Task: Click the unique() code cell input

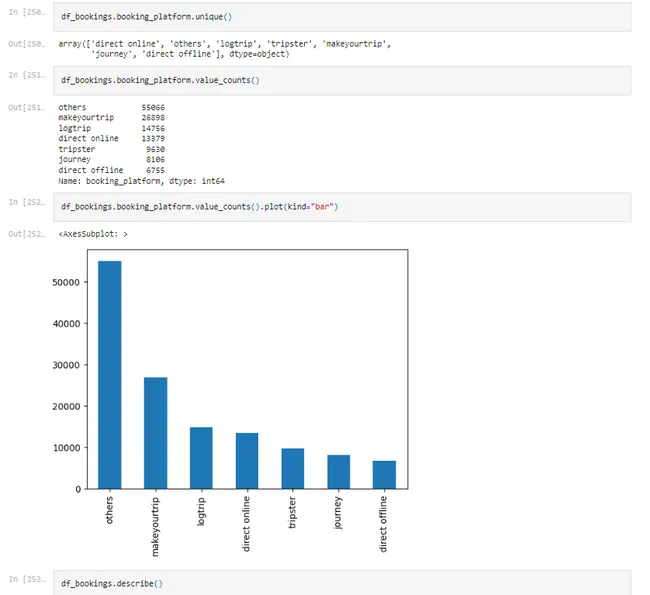Action: (340, 17)
